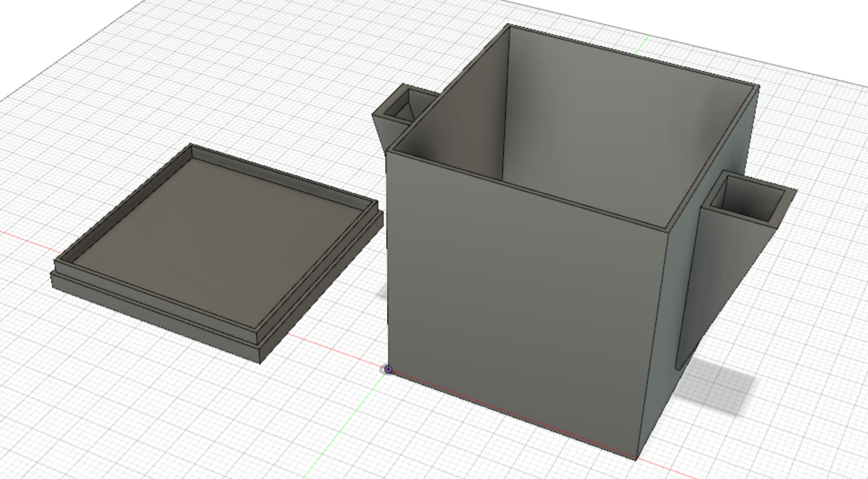The width and height of the screenshot is (868, 479).
Task: Select the origin point marker
Action: (x=387, y=369)
